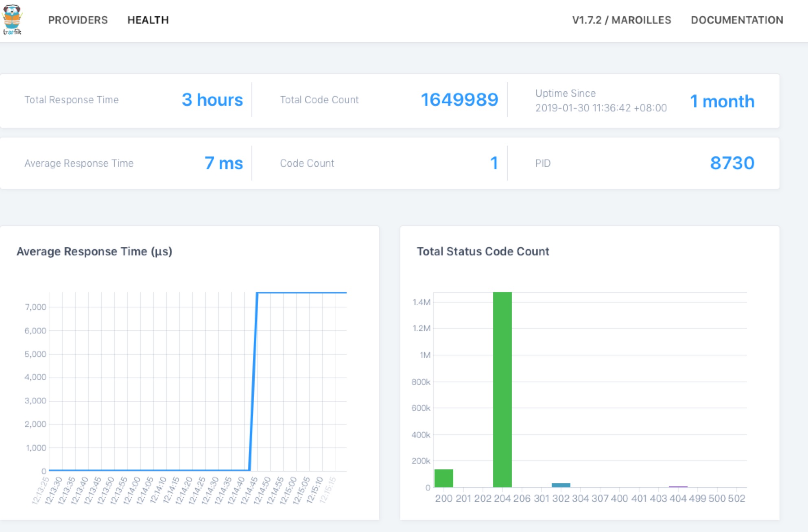Switch to the PROVIDERS tab
This screenshot has height=532, width=808.
[x=78, y=20]
